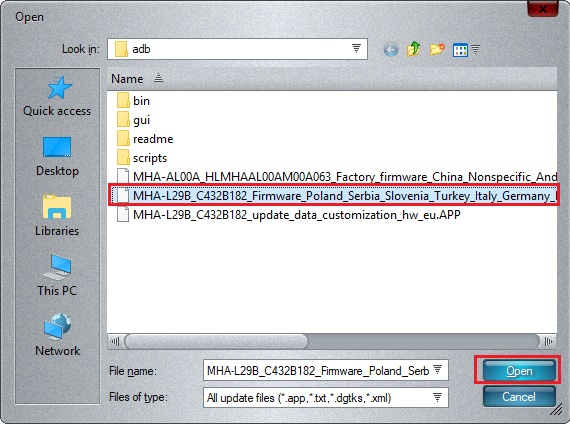Select Quick access in sidebar
570x424 pixels.
coord(57,96)
